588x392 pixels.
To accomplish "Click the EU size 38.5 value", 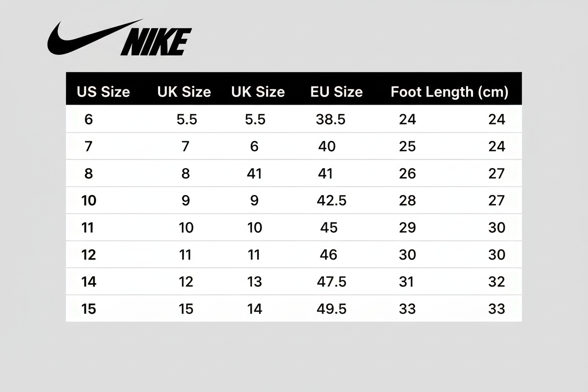I will tap(330, 119).
